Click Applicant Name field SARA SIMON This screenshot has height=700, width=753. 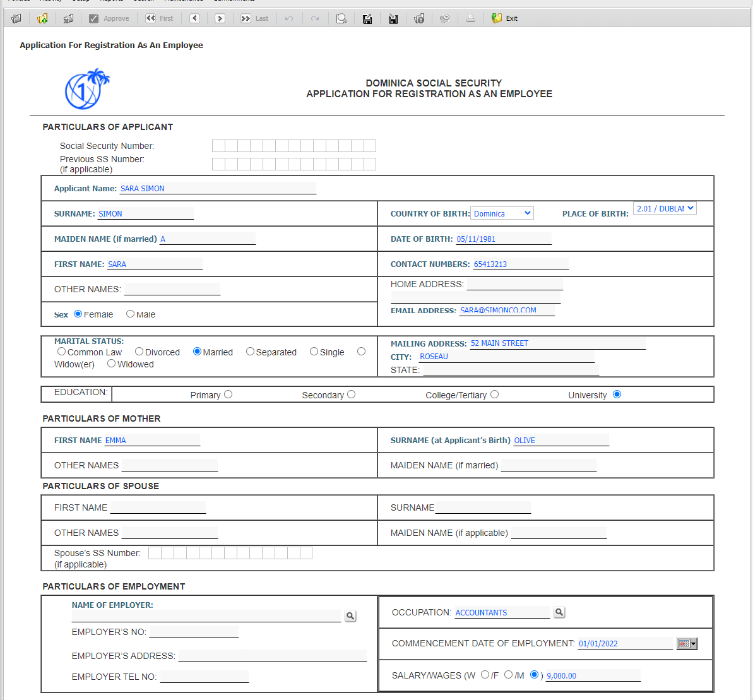pos(218,188)
